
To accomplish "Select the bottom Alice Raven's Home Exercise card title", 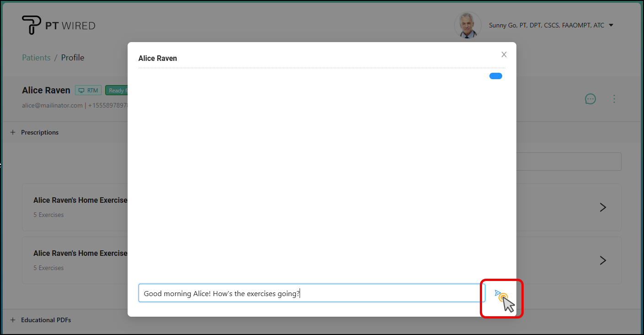I will (80, 254).
